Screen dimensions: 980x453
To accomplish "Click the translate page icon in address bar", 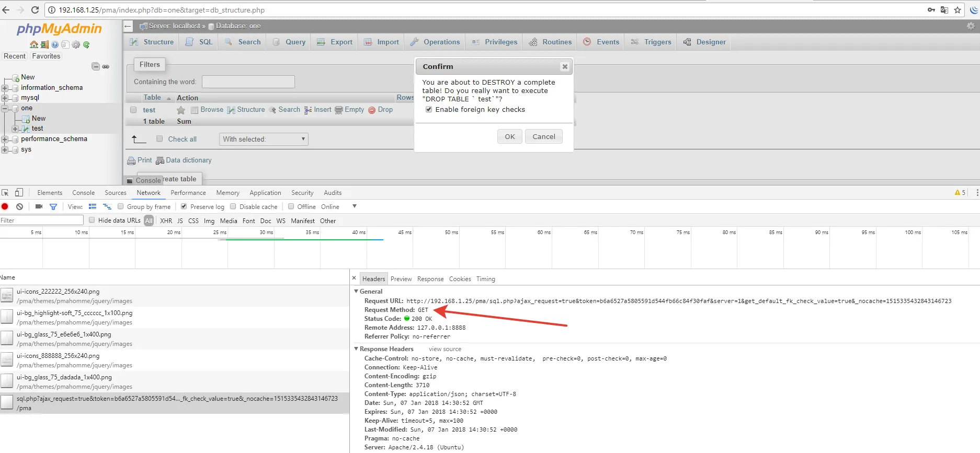I will point(944,10).
